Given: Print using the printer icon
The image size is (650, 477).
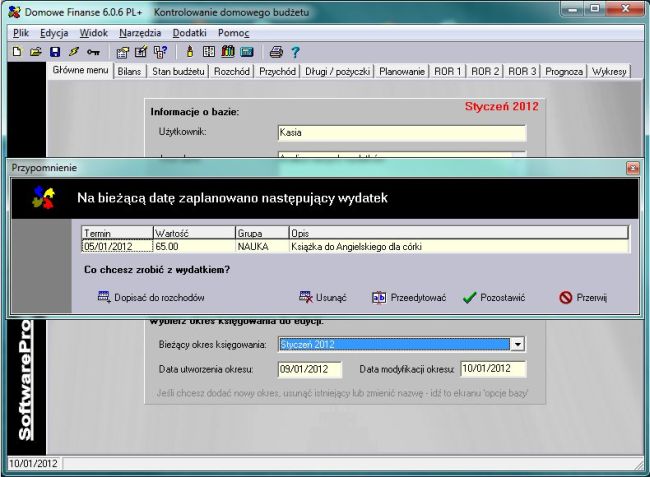Looking at the screenshot, I should pyautogui.click(x=276, y=52).
